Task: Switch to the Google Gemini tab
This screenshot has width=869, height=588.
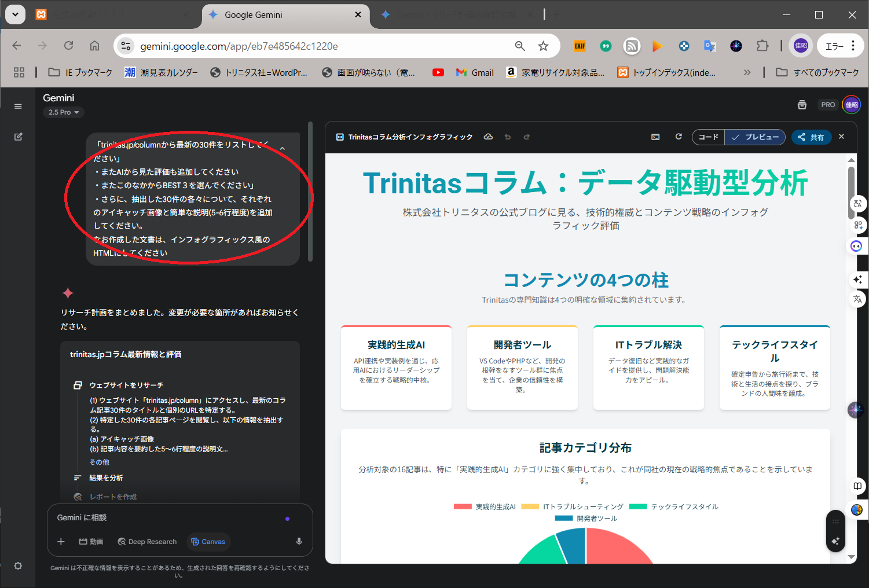Action: coord(285,14)
